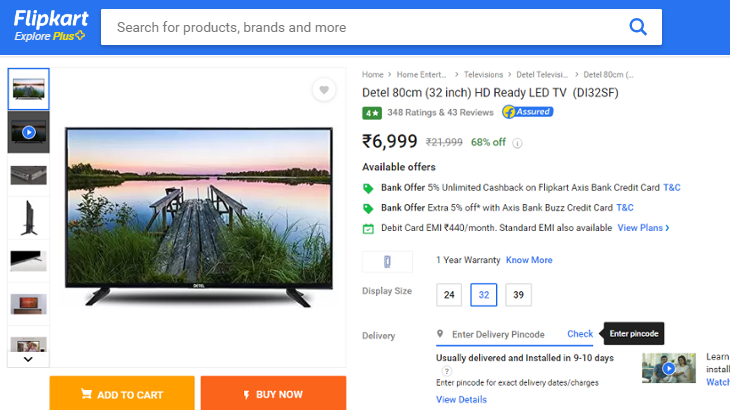Open the 4-star rating badge
This screenshot has width=730, height=410.
[x=372, y=113]
